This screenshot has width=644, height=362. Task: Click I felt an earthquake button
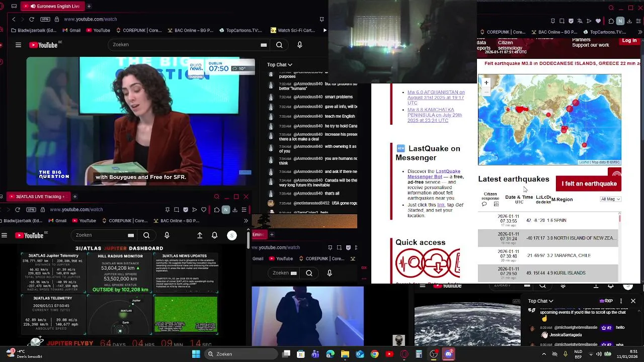(x=589, y=184)
